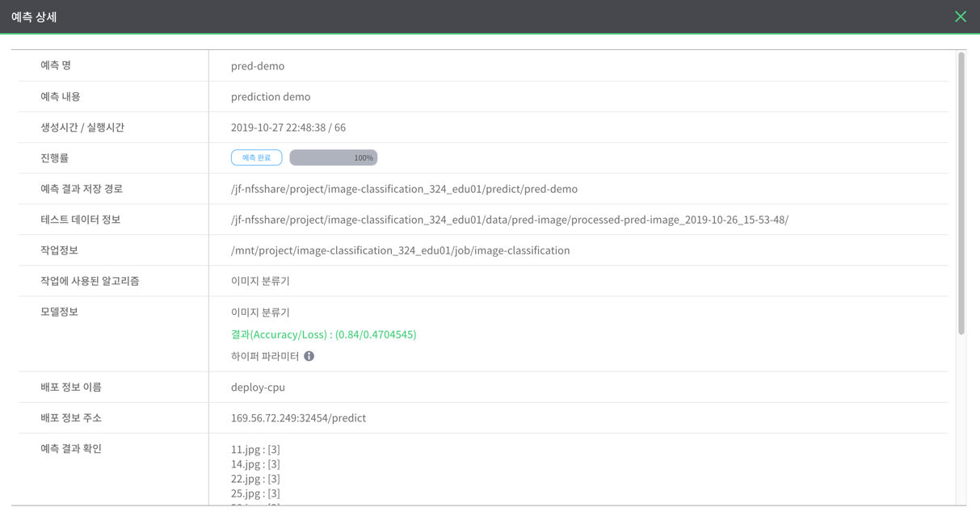Image resolution: width=980 pixels, height=520 pixels.
Task: Click the 작업정보 row label
Action: click(59, 250)
